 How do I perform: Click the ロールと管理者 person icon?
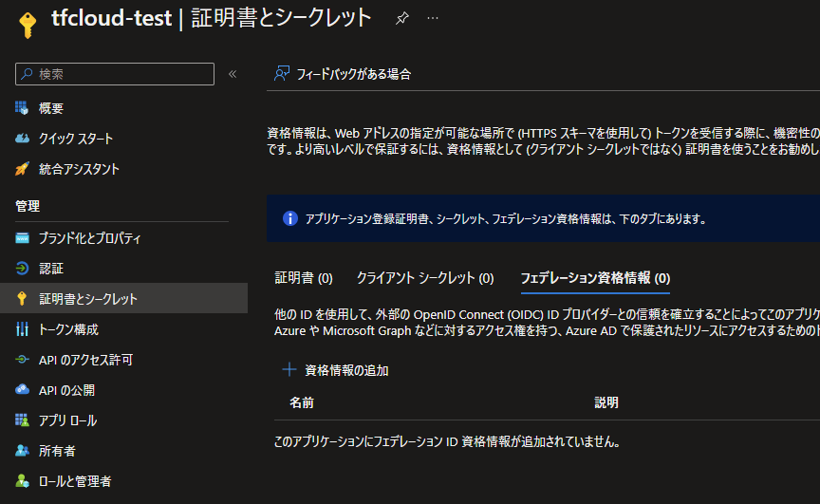click(x=22, y=480)
